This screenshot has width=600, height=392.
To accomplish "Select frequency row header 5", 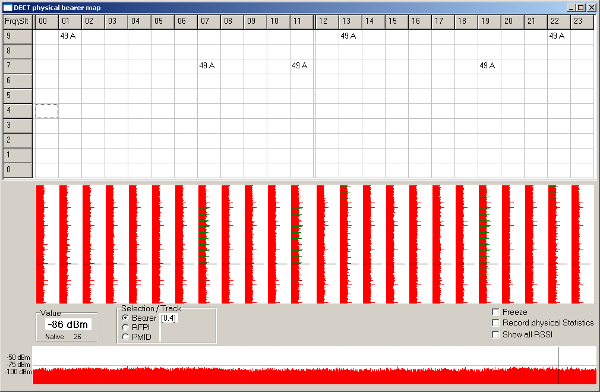I will pos(18,96).
